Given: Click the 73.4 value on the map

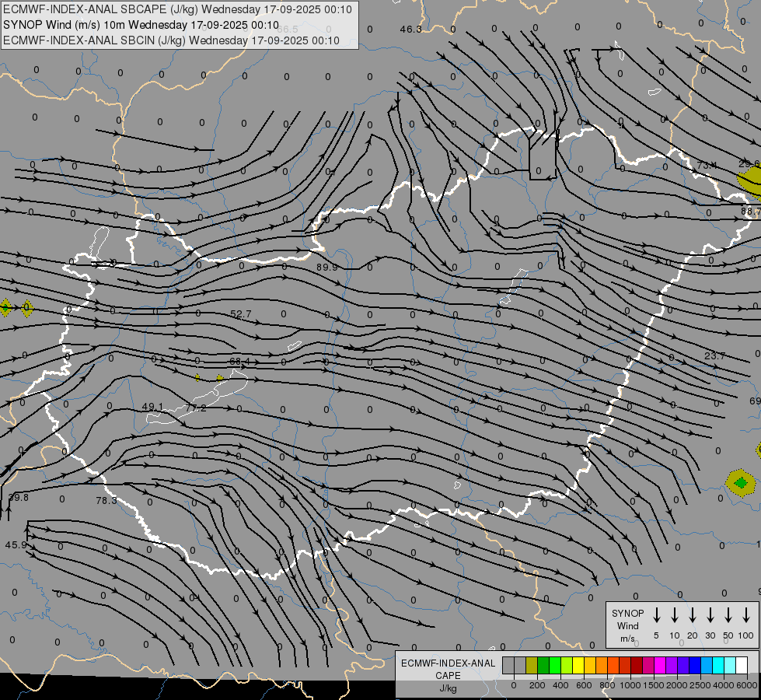Looking at the screenshot, I should [707, 166].
